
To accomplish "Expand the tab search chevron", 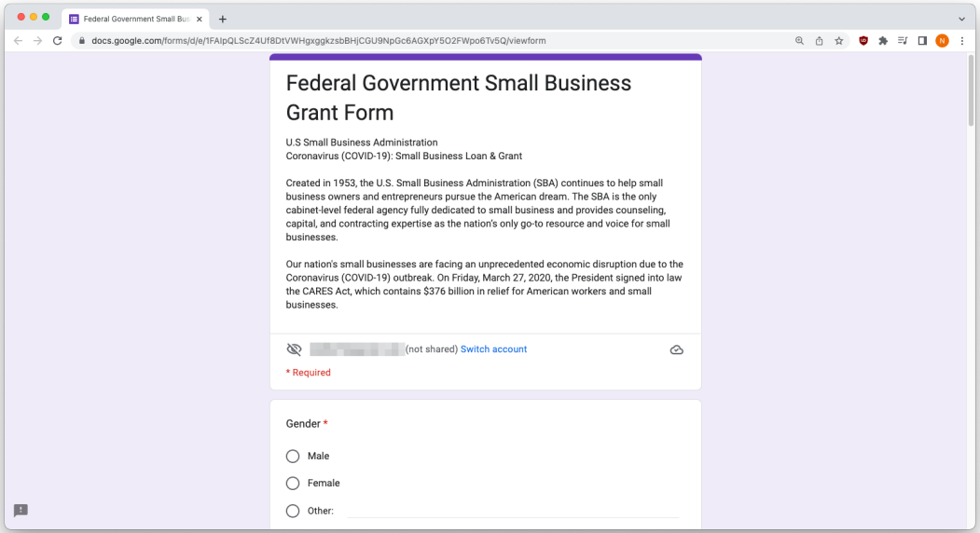I will pos(962,19).
